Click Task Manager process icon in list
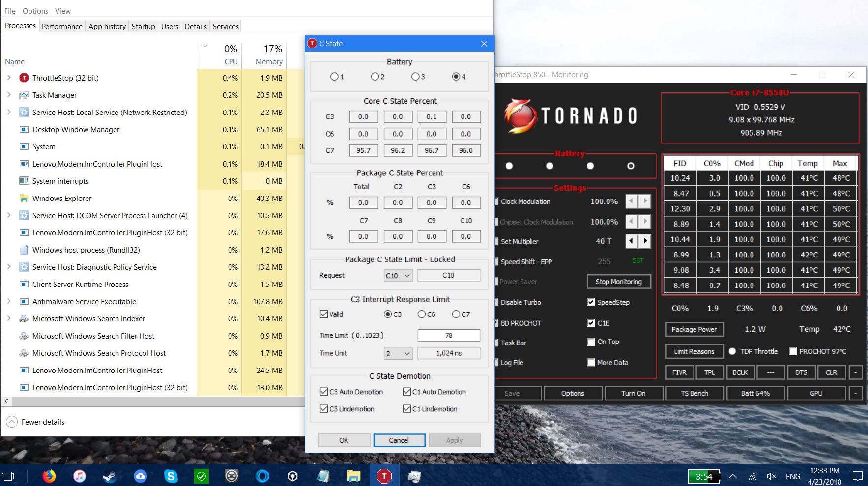The image size is (868, 486). tap(24, 95)
